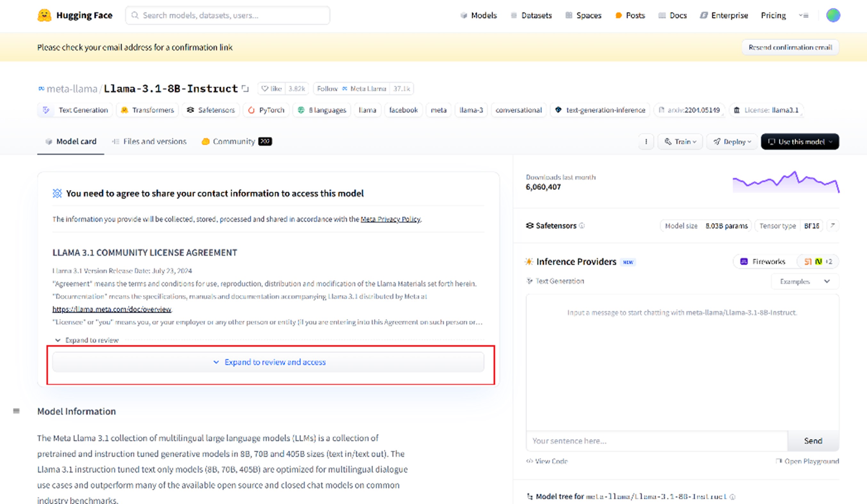867x504 pixels.
Task: Open the Meta Privacy Policy link
Action: (390, 219)
